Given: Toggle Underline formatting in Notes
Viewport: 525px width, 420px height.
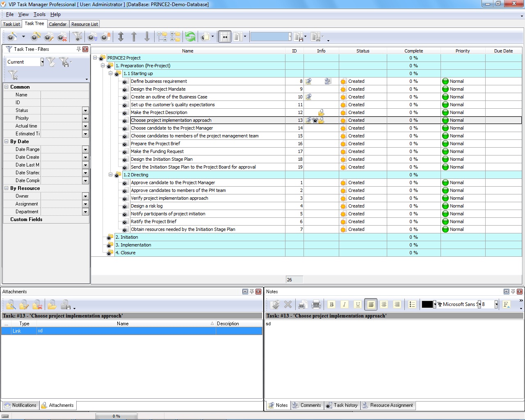Looking at the screenshot, I should (x=358, y=304).
